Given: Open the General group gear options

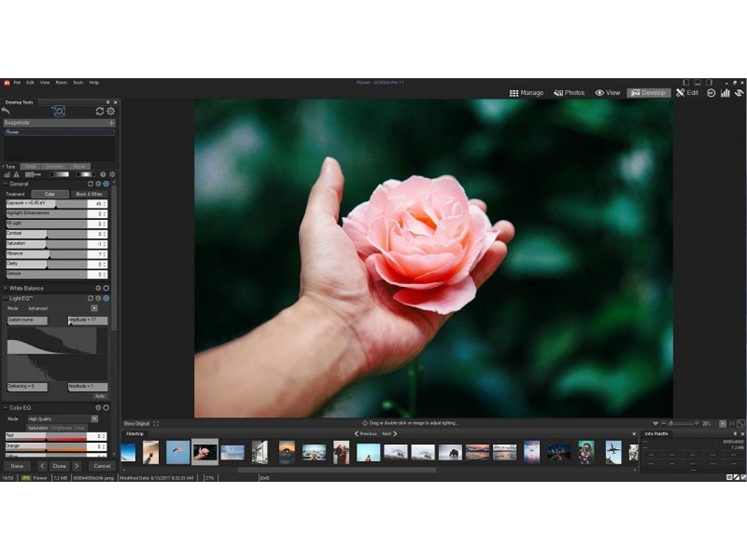Looking at the screenshot, I should 98,184.
